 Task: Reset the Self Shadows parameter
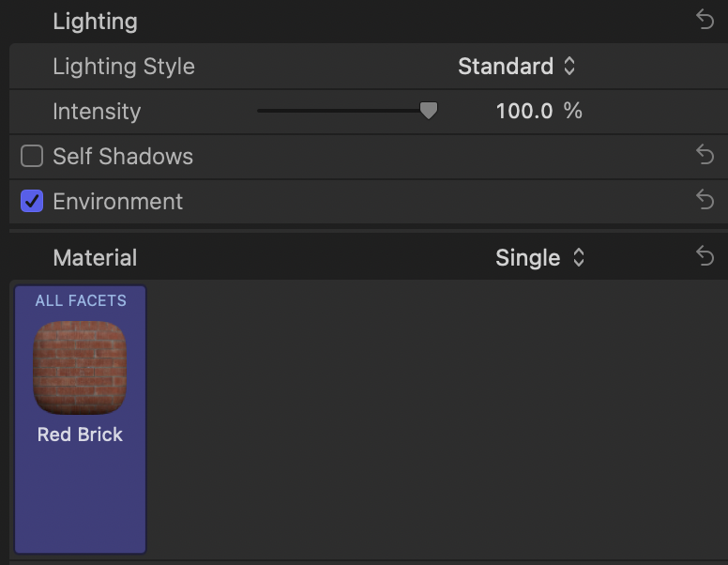tap(705, 155)
